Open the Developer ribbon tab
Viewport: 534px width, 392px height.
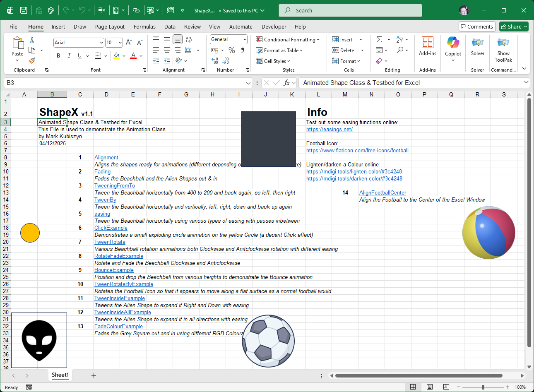pos(274,26)
